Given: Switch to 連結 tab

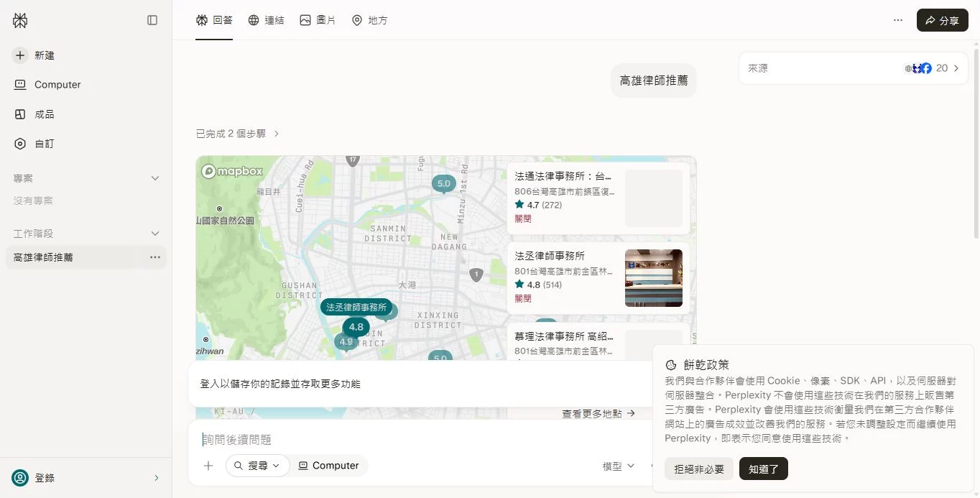Looking at the screenshot, I should tap(266, 20).
